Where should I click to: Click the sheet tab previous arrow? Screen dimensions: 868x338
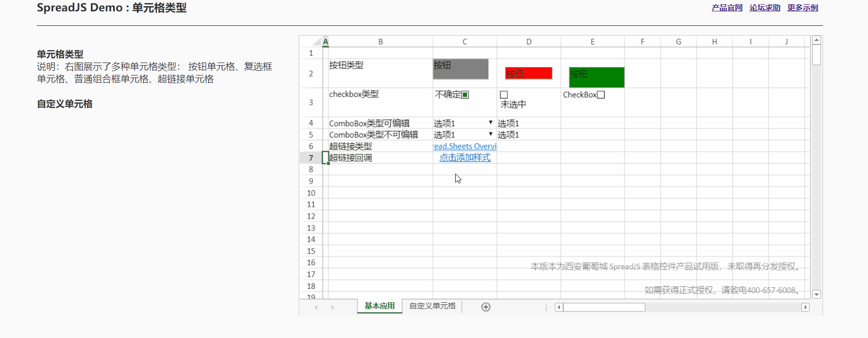coord(316,307)
